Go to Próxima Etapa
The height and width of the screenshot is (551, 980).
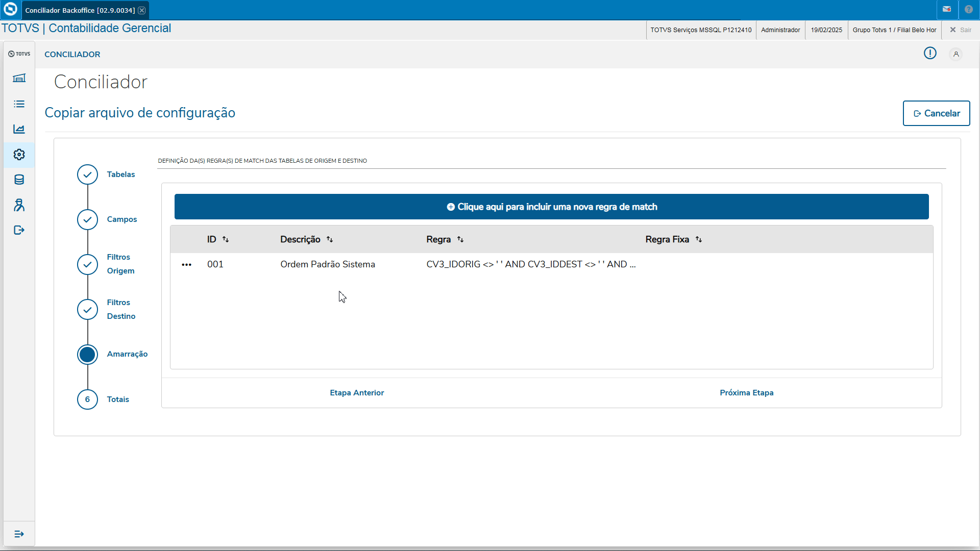tap(746, 393)
